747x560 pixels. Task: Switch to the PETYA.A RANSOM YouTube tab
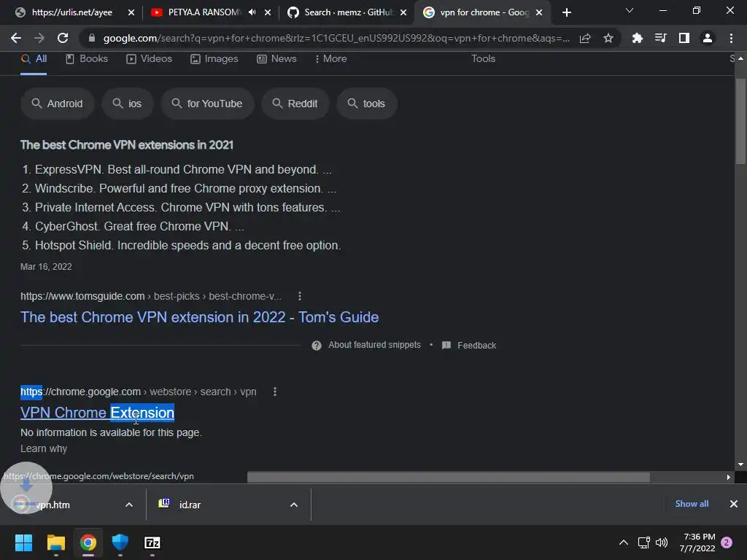pyautogui.click(x=204, y=12)
